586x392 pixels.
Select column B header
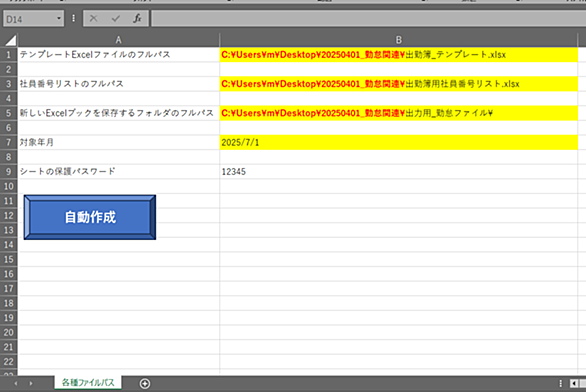[398, 40]
